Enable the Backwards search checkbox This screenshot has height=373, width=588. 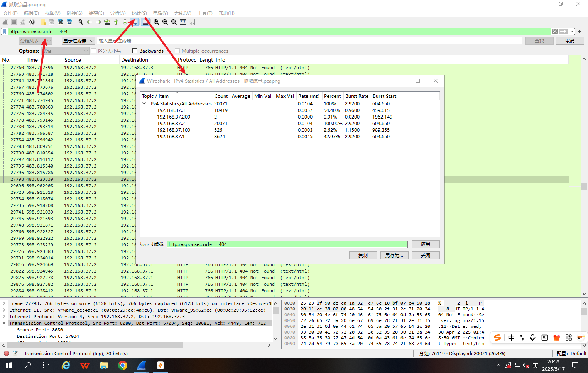[135, 51]
